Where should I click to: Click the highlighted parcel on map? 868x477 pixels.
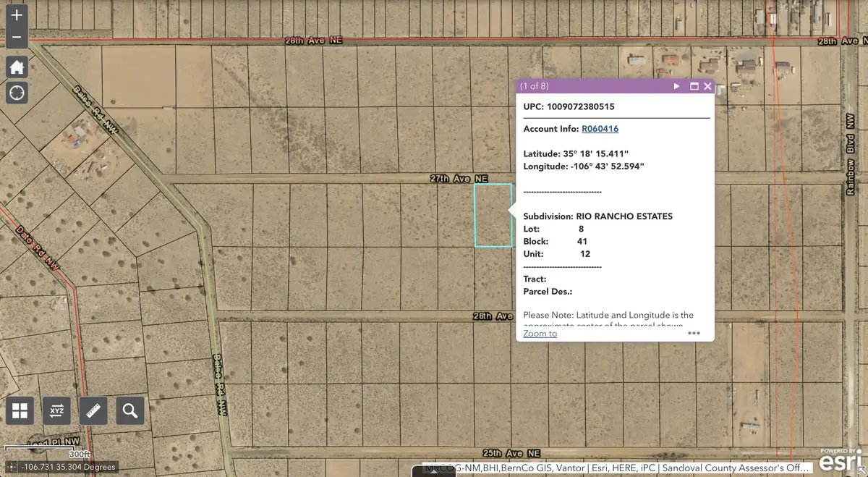493,215
